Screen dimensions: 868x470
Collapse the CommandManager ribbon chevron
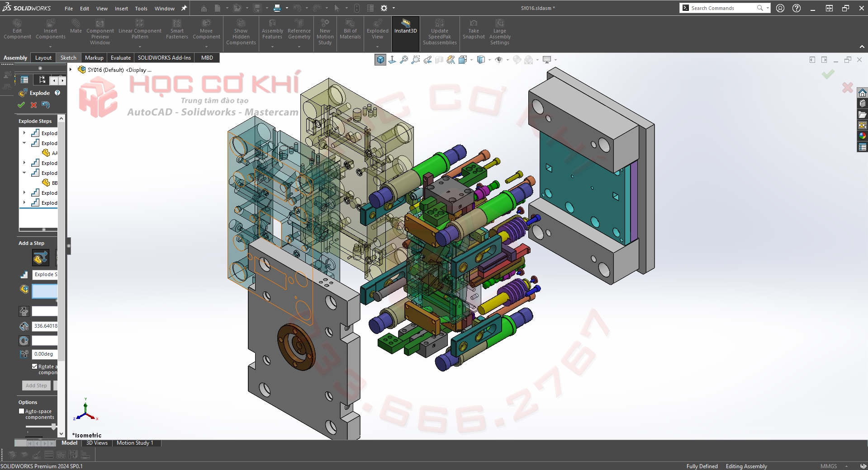pyautogui.click(x=862, y=47)
